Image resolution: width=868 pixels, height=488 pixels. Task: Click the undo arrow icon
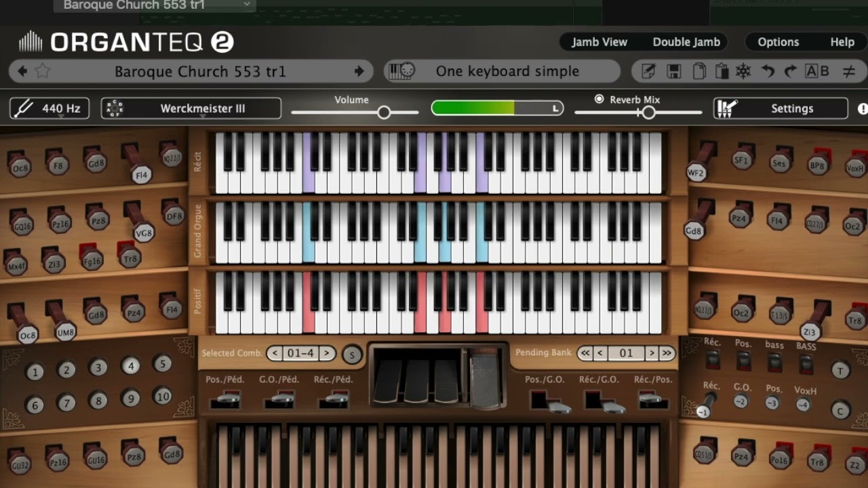click(x=768, y=71)
